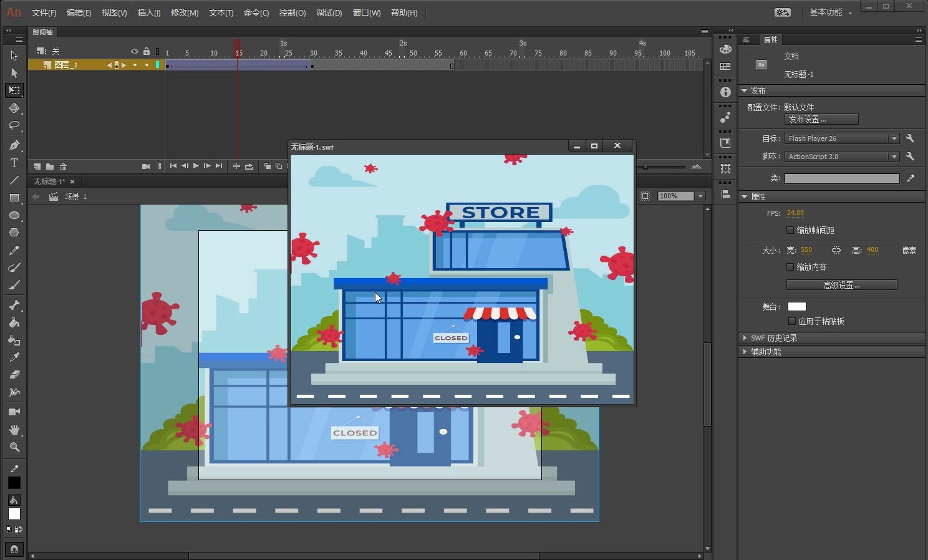This screenshot has width=928, height=560.
Task: Tick the 应用于粘贴板 checkbox
Action: point(792,321)
